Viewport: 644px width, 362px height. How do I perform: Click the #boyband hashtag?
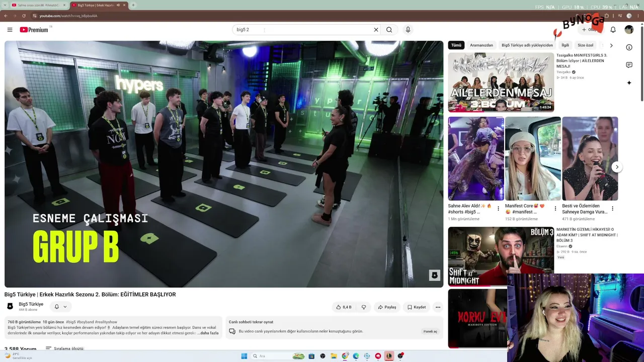[85, 322]
